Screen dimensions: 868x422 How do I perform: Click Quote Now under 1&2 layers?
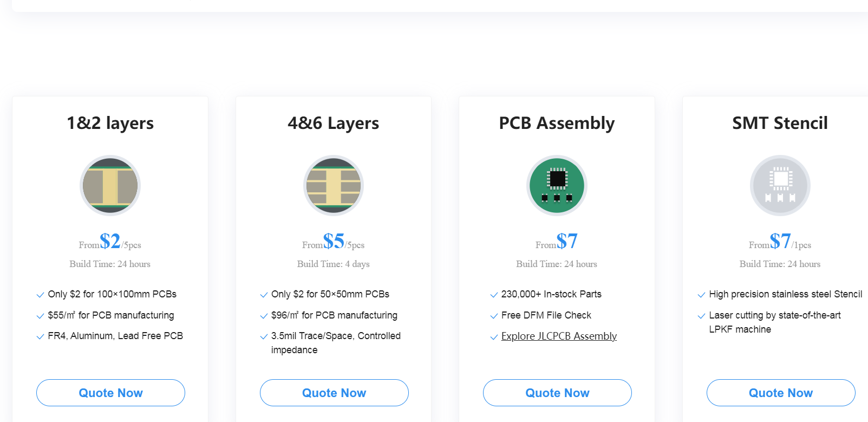(110, 393)
